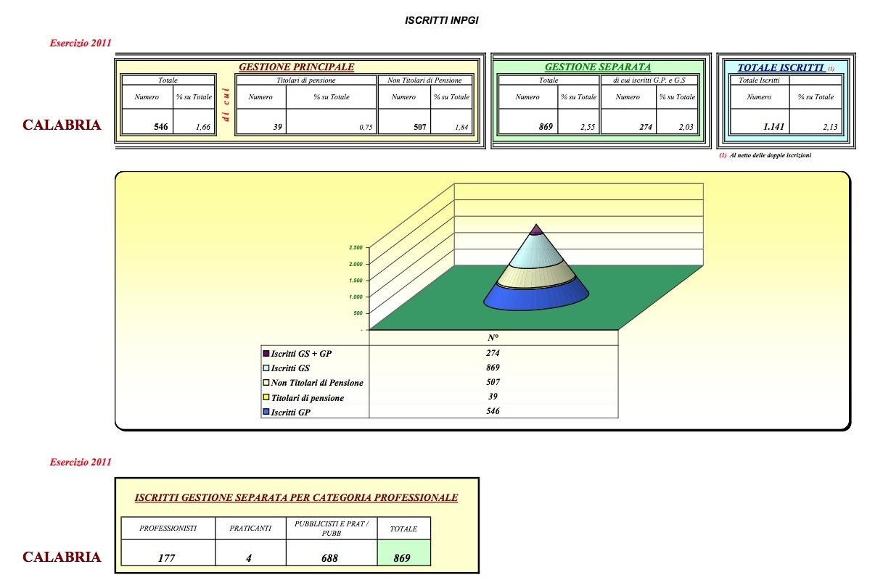Screen dimensions: 883x588
Task: Click the 1.500 chart axis label
Action: pyautogui.click(x=356, y=281)
